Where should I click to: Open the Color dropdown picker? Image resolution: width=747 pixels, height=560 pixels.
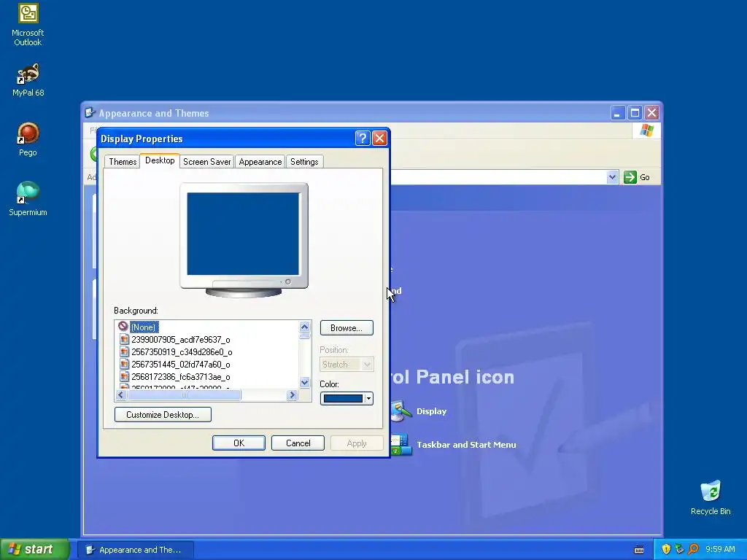click(x=347, y=398)
